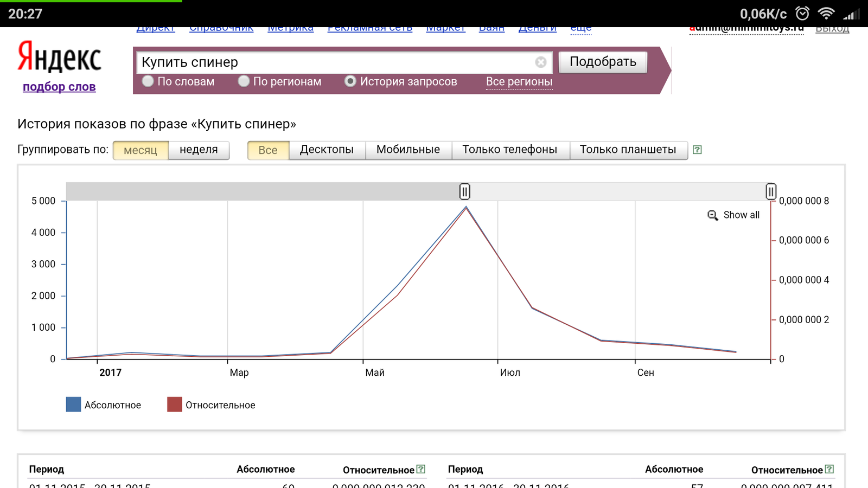The height and width of the screenshot is (488, 868).
Task: Click the Сен axis label
Action: (x=646, y=373)
